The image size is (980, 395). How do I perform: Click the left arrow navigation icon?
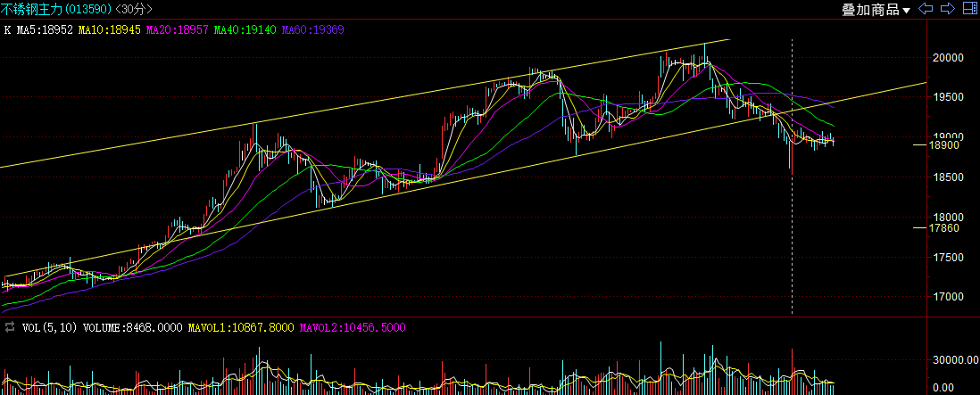click(926, 9)
